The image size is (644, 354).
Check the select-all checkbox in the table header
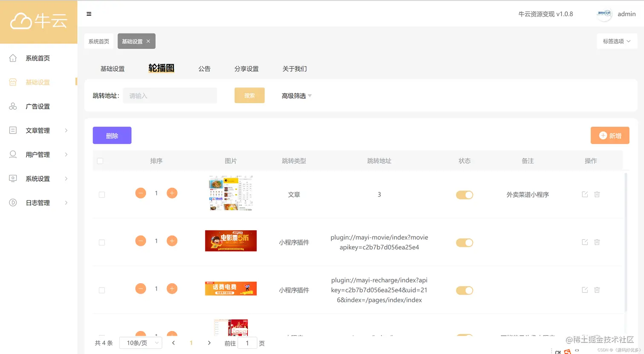pos(100,161)
